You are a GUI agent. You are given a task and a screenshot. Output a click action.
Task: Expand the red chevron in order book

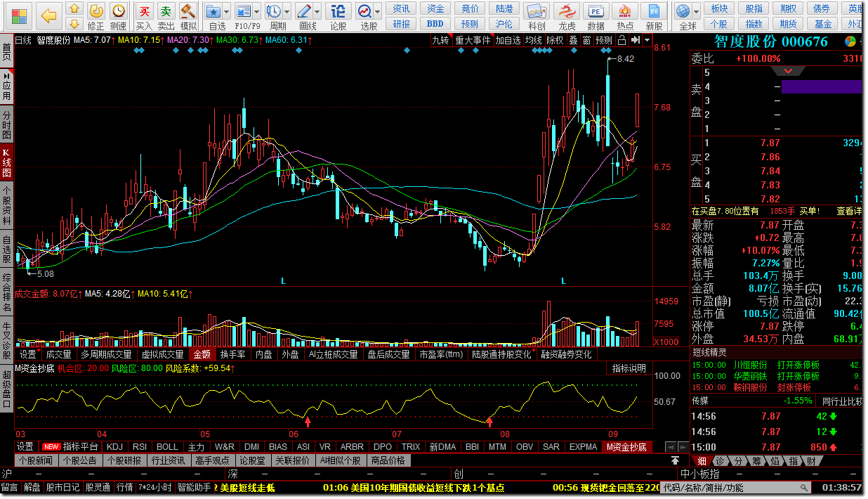[x=789, y=71]
